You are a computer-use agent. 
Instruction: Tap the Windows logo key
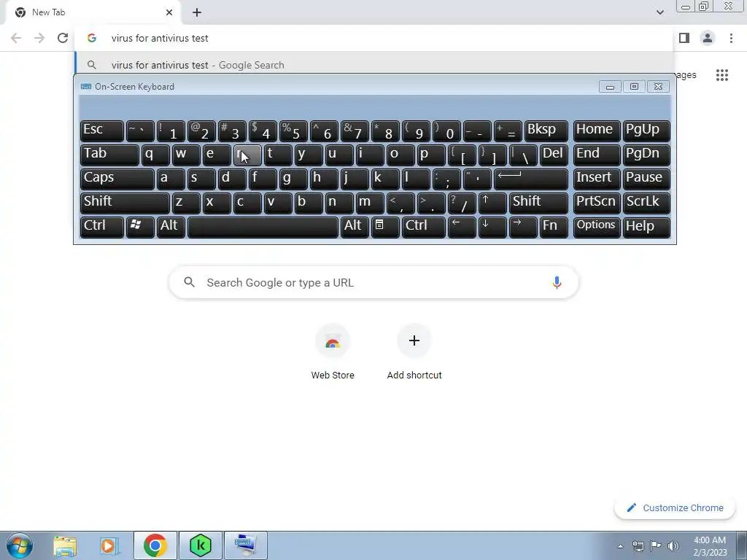[140, 227]
